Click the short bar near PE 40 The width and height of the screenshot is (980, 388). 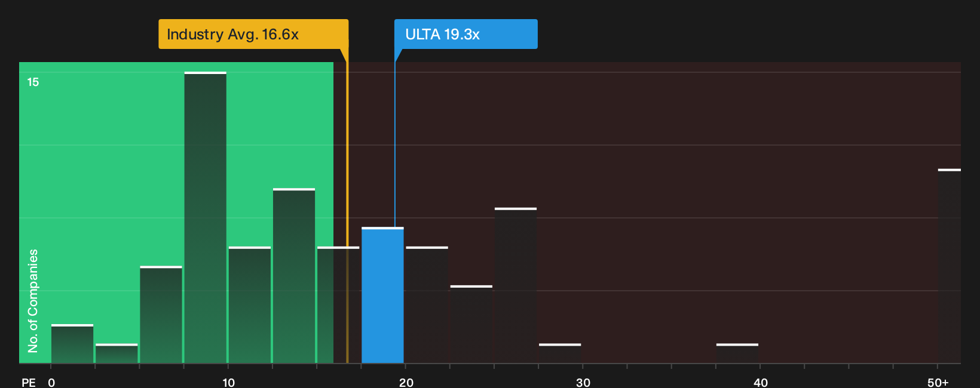pos(737,353)
